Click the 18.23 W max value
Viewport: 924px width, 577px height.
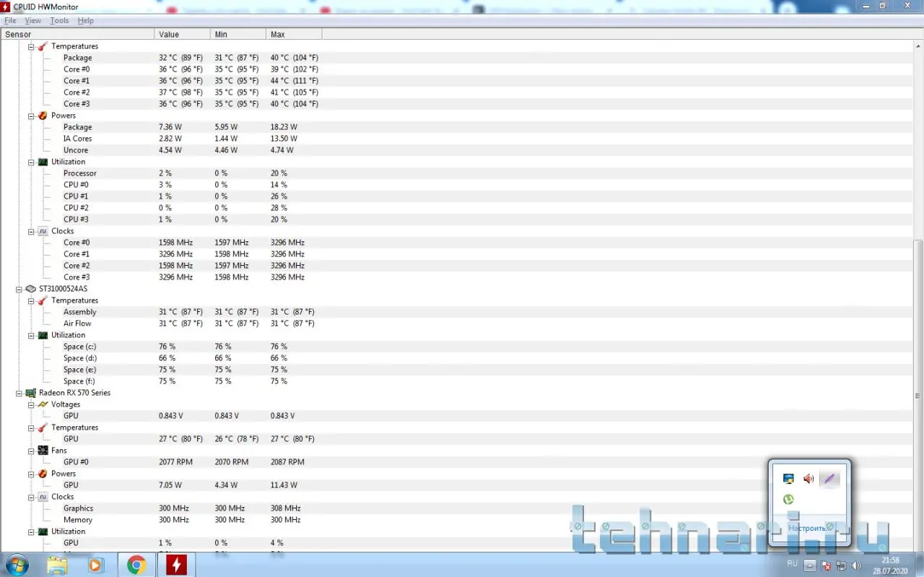[284, 127]
